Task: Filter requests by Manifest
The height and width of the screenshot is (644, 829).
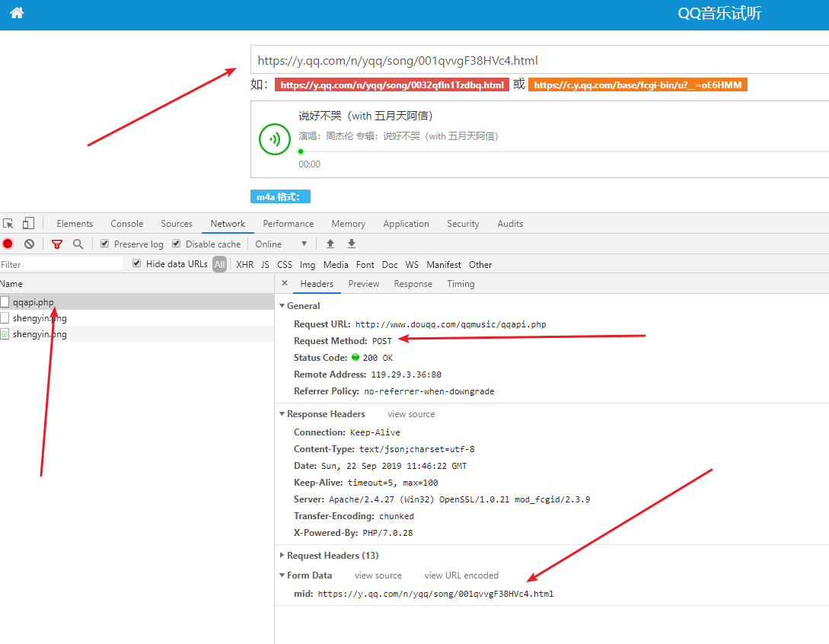Action: (444, 264)
